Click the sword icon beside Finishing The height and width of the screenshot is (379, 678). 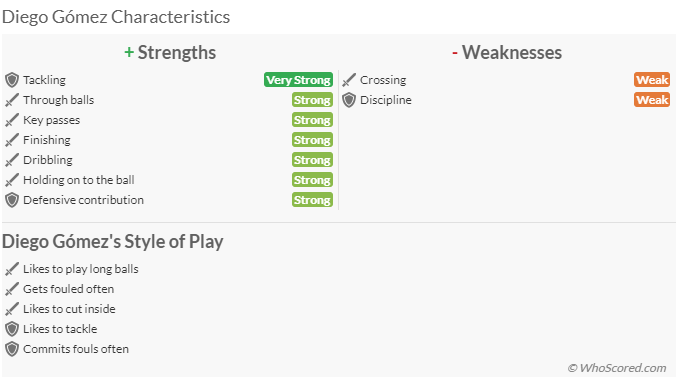pos(12,140)
